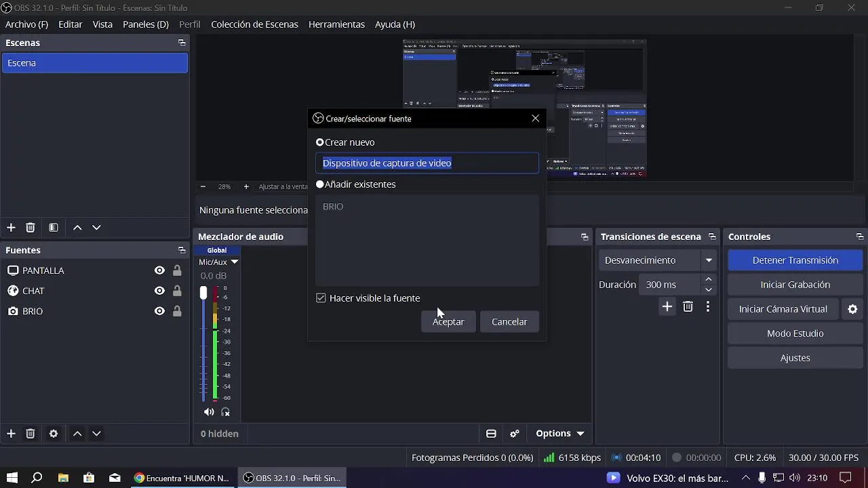This screenshot has width=868, height=488.
Task: Open source properties gear in the Fuentes toolbar
Action: click(54, 434)
